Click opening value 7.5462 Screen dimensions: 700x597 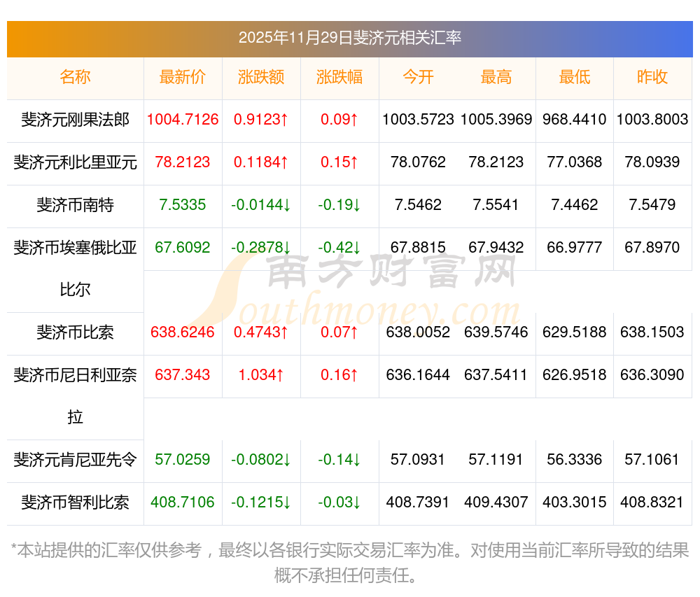click(418, 205)
